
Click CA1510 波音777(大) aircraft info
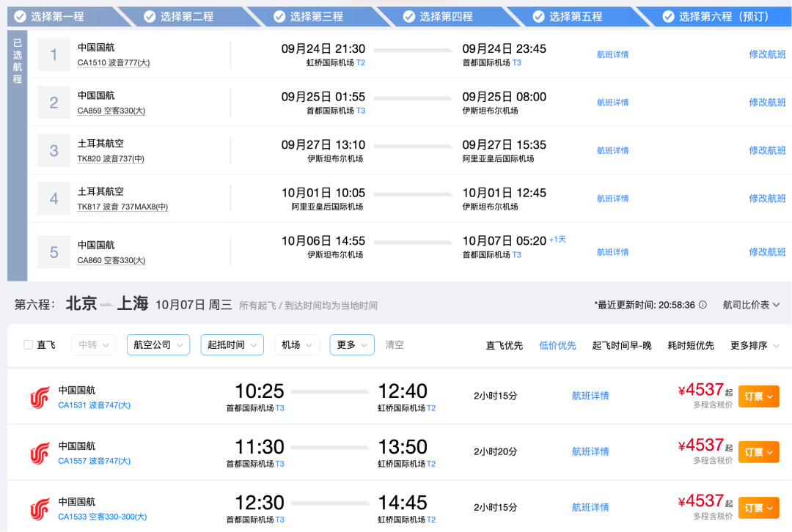(x=114, y=63)
